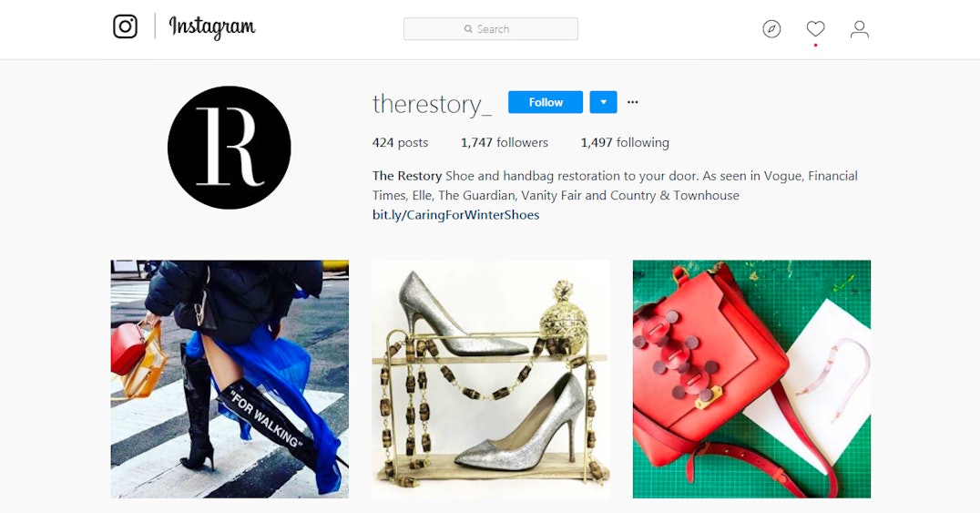The image size is (980, 513).
Task: Click the black R profile picture
Action: click(229, 148)
